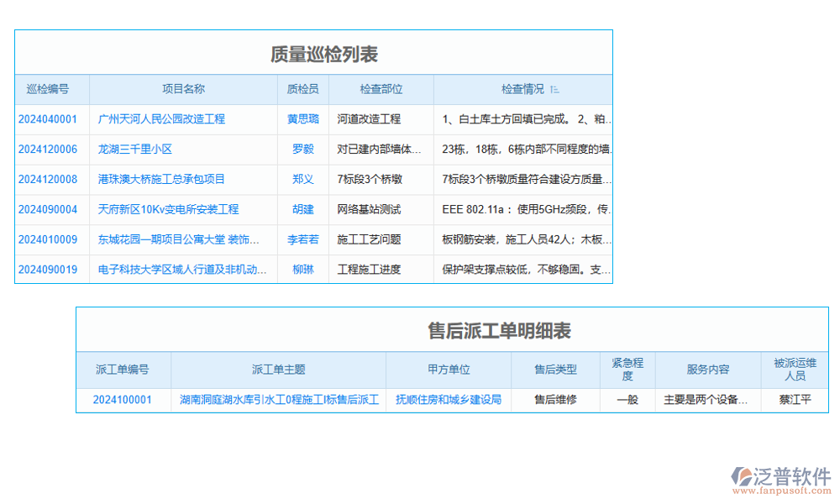The height and width of the screenshot is (504, 840).
Task: Open dispatch order 2024100001
Action: click(x=124, y=400)
